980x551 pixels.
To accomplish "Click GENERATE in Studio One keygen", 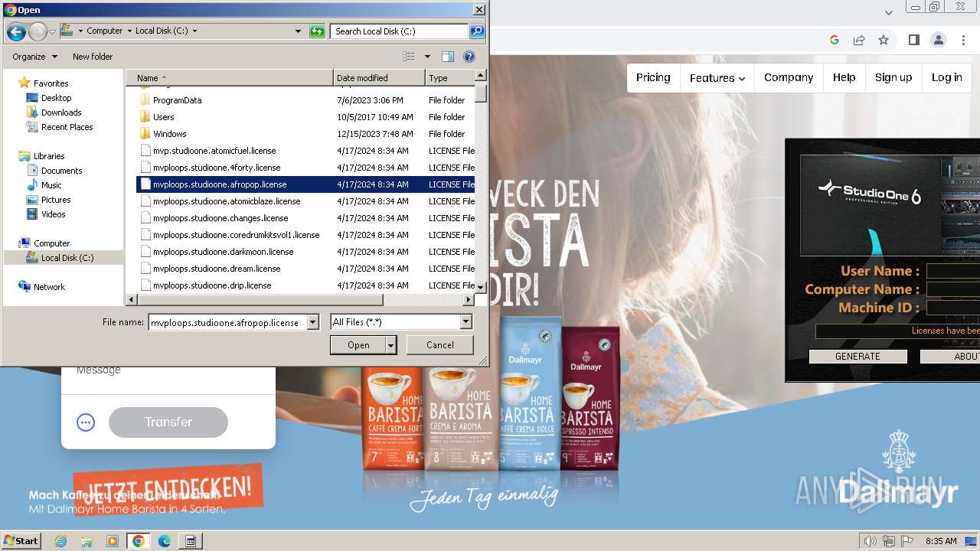I will (857, 357).
